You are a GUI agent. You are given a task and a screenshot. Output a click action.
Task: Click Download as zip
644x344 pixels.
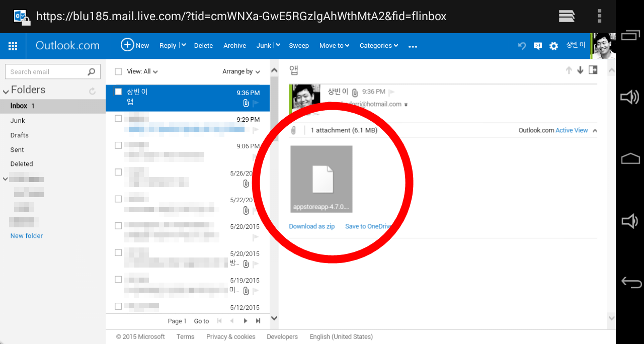(312, 226)
